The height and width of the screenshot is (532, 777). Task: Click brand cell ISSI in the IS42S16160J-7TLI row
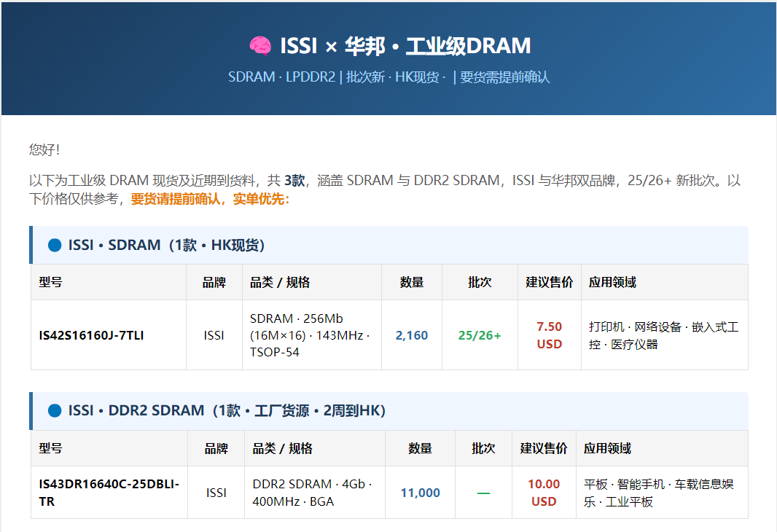(214, 335)
